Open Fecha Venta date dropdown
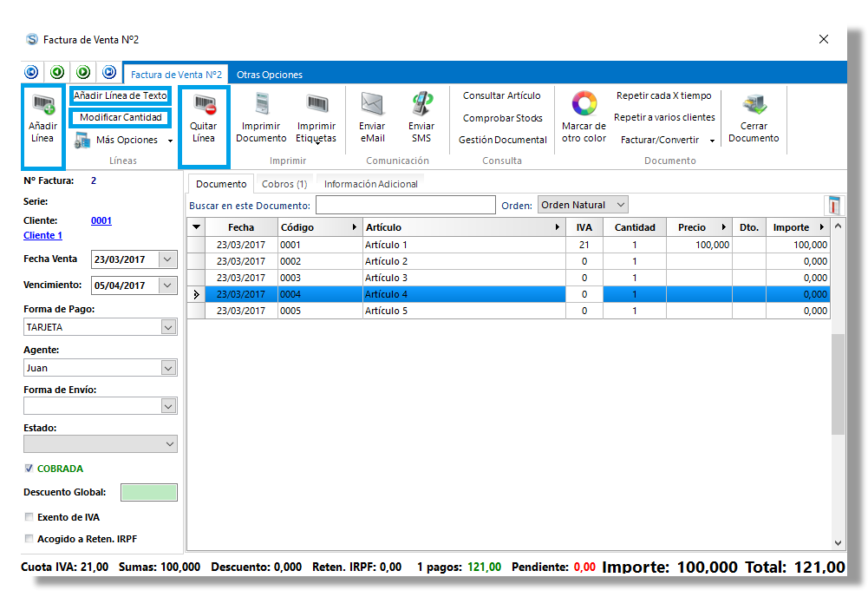868x597 pixels. click(167, 259)
